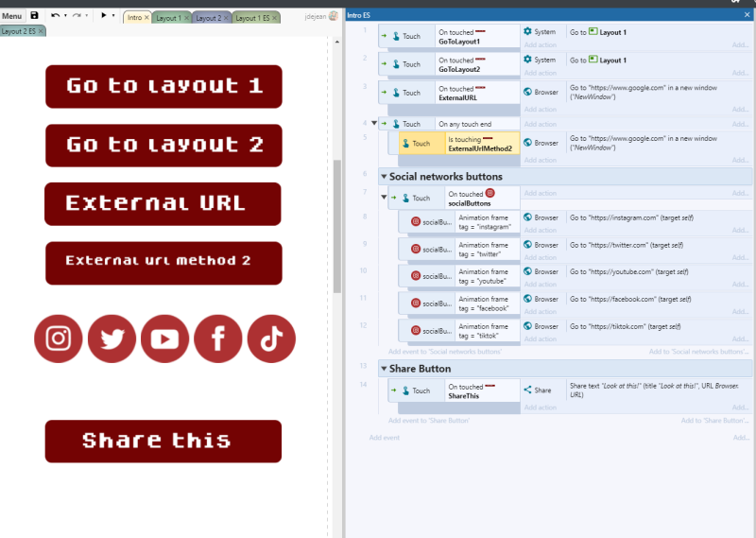Click Touch icon in ExternalURL event
This screenshot has width=756, height=538.
pyautogui.click(x=396, y=93)
